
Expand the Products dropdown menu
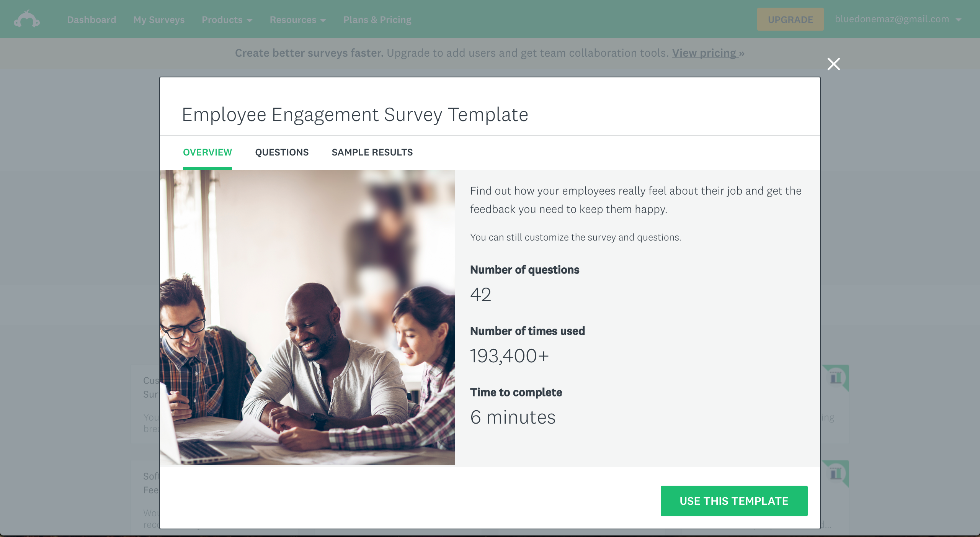227,20
